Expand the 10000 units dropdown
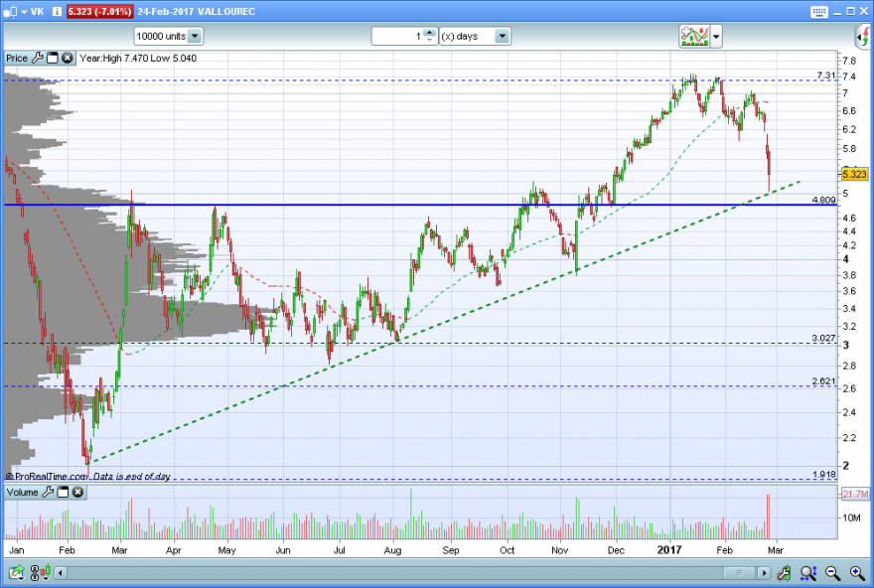 point(195,36)
